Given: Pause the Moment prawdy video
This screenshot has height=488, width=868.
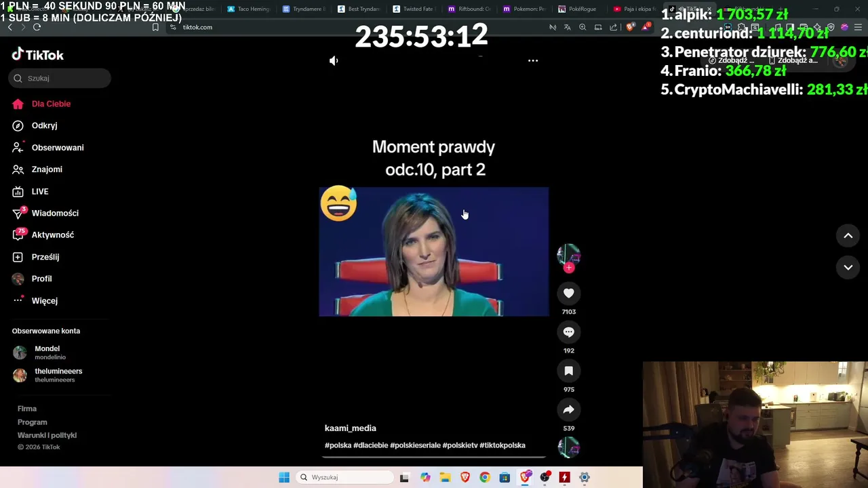Looking at the screenshot, I should tap(434, 251).
